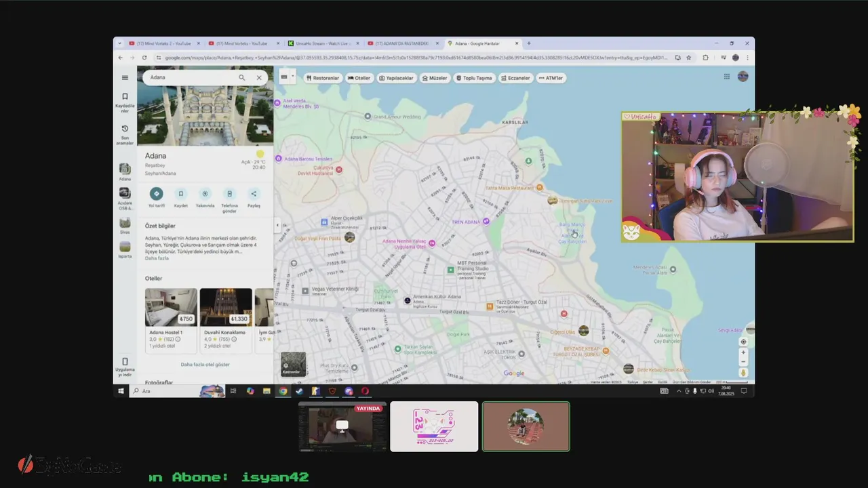Select the Yapılacaklar category chip
This screenshot has height=488, width=868.
(397, 78)
